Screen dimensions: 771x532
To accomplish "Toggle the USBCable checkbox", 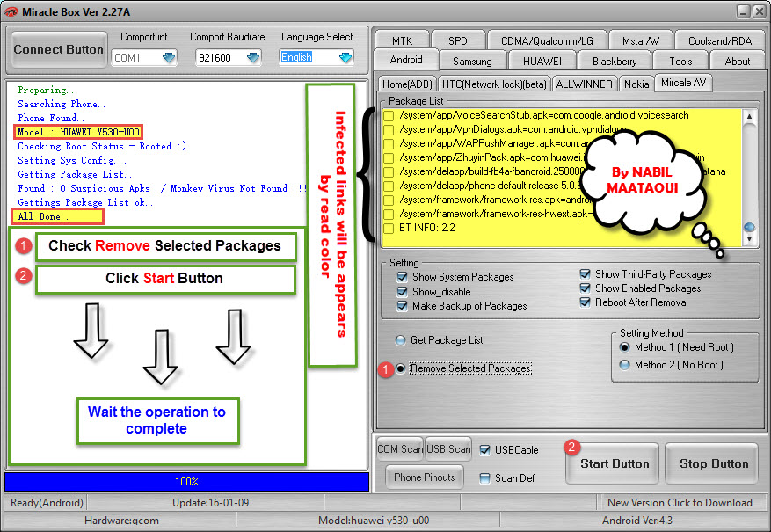I will (484, 450).
